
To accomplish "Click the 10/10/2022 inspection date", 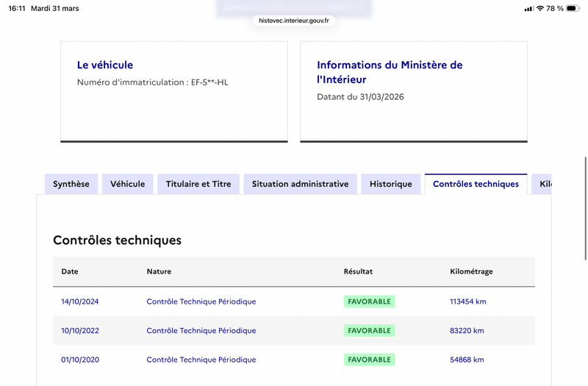I will 80,330.
